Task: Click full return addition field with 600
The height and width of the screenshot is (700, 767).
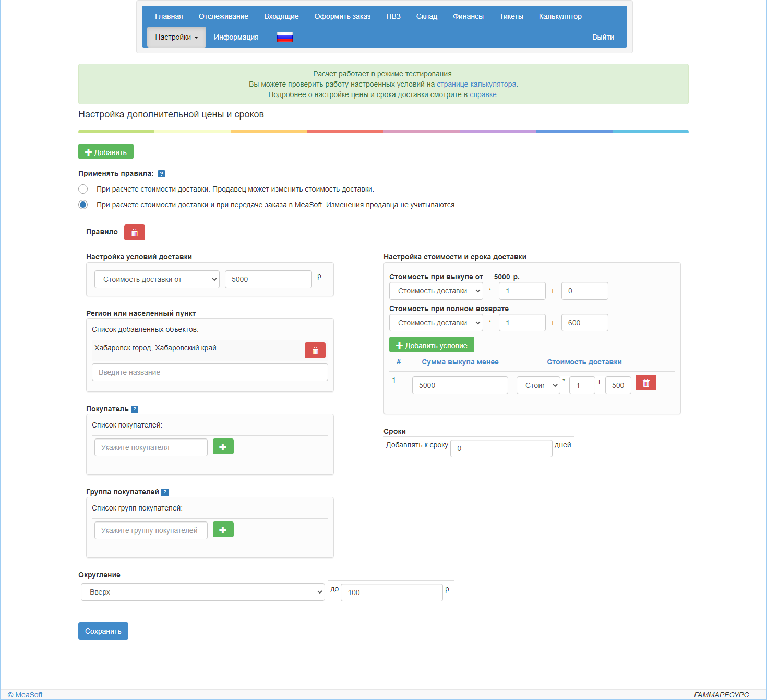Action: (585, 323)
